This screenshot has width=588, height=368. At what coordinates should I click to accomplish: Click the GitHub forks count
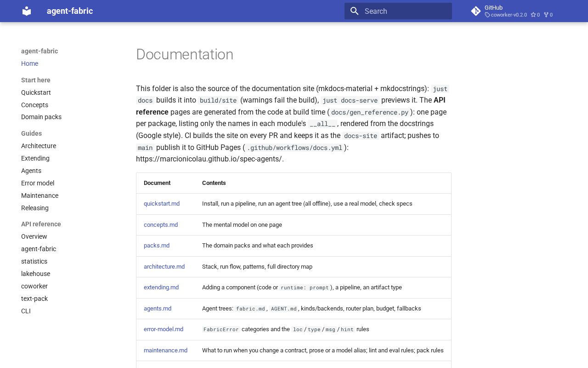click(x=548, y=15)
